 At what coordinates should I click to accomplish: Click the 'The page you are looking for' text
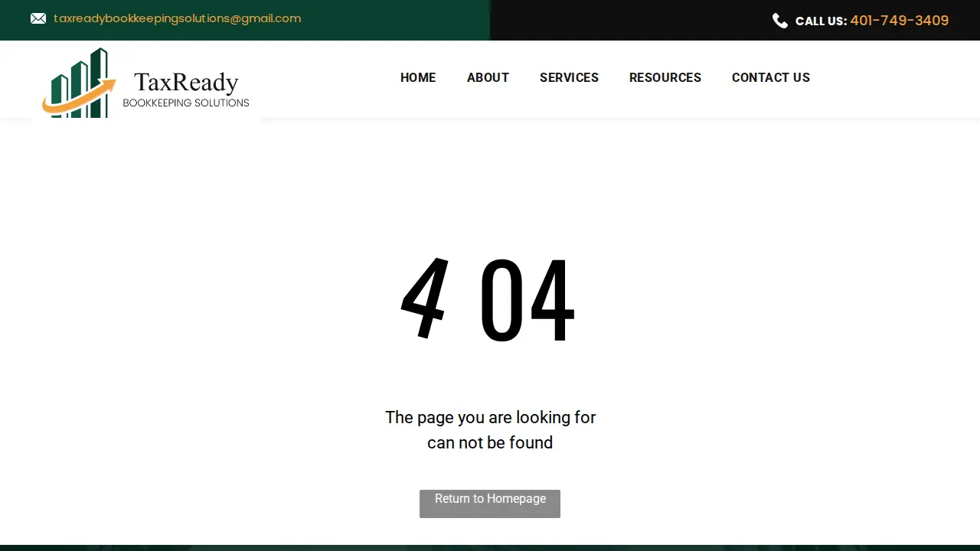490,417
